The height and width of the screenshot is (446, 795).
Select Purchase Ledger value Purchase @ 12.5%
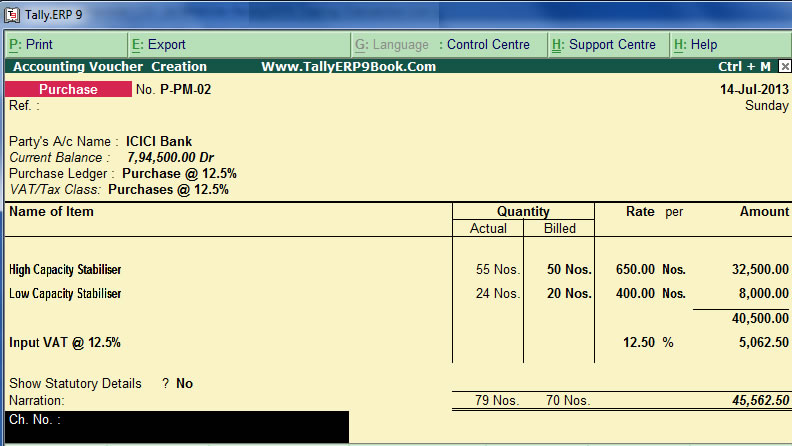[x=179, y=173]
